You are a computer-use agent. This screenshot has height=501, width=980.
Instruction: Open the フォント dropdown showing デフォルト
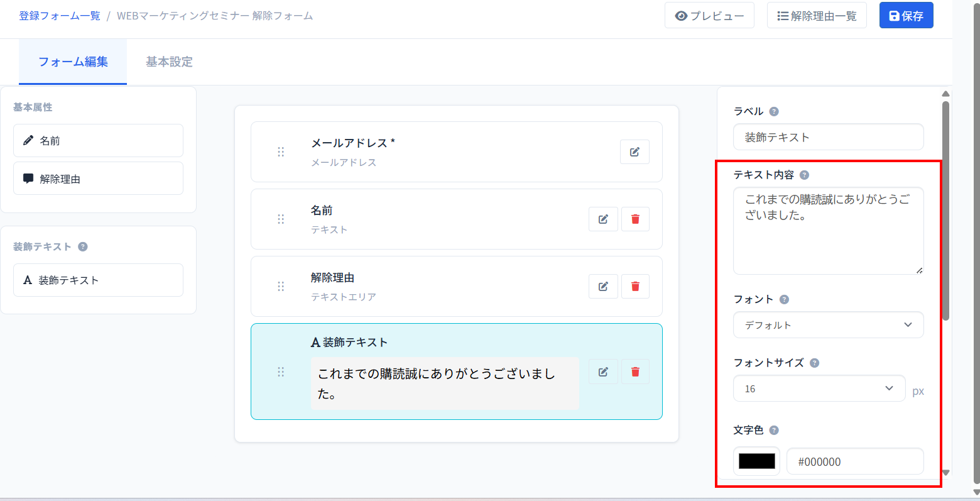[828, 325]
